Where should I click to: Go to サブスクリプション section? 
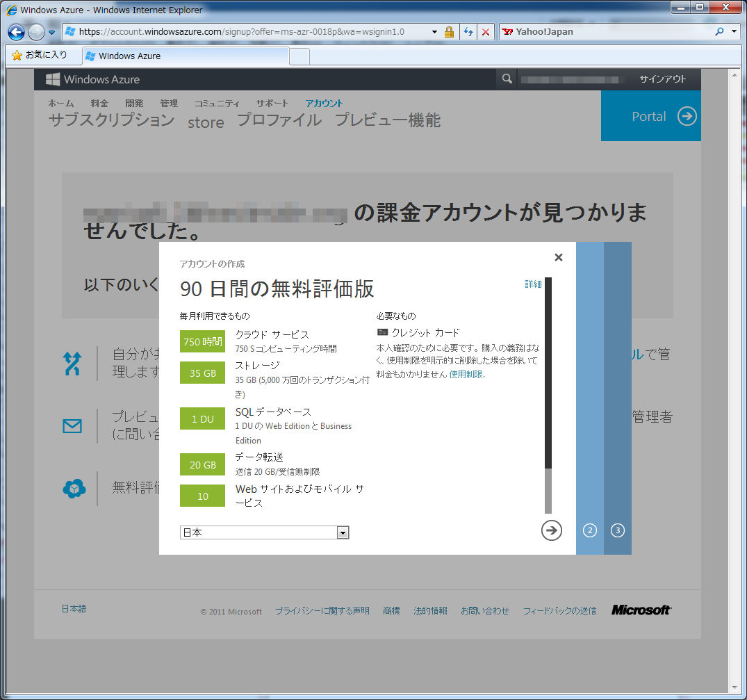coord(111,120)
